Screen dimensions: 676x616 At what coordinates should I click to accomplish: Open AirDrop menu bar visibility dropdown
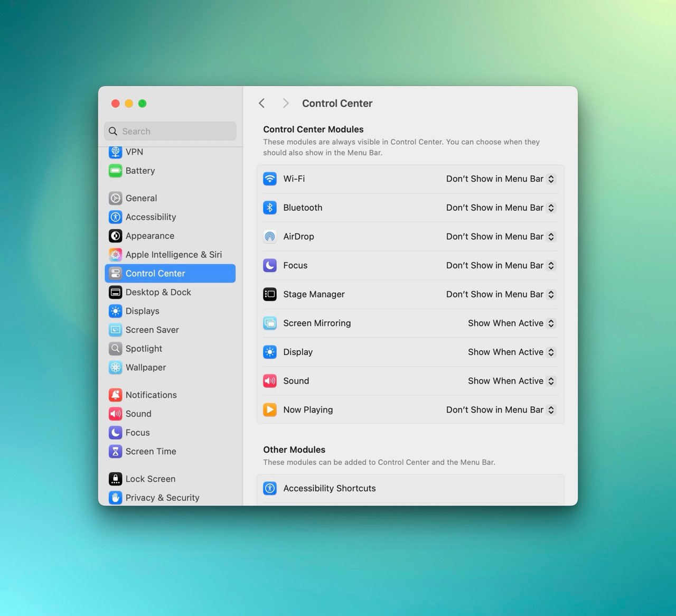[x=501, y=237]
